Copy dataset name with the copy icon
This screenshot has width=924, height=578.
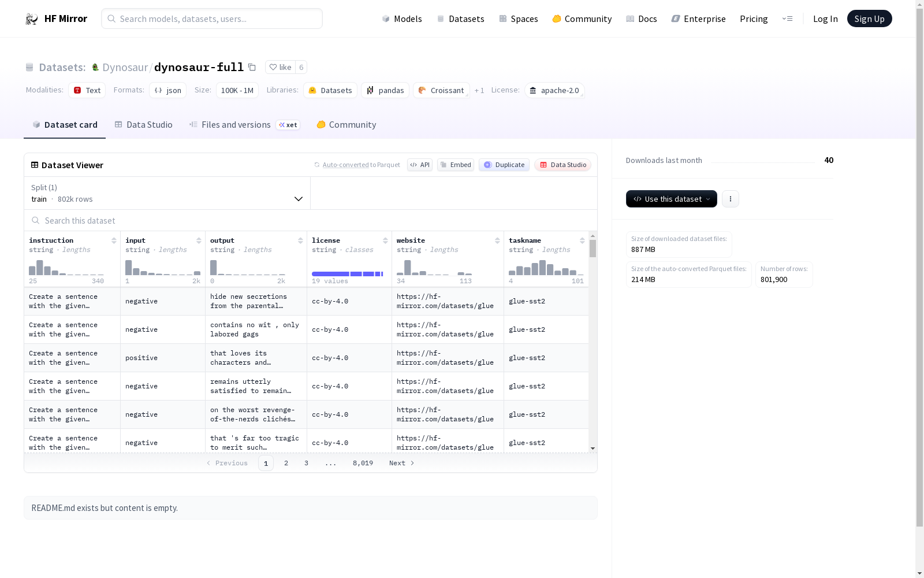252,67
